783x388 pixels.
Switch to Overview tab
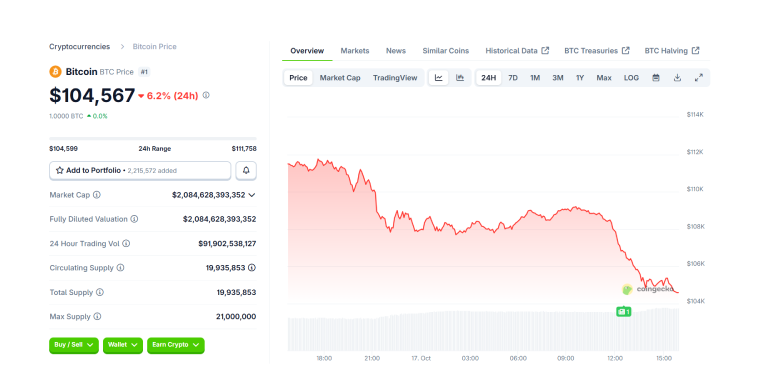click(x=307, y=50)
